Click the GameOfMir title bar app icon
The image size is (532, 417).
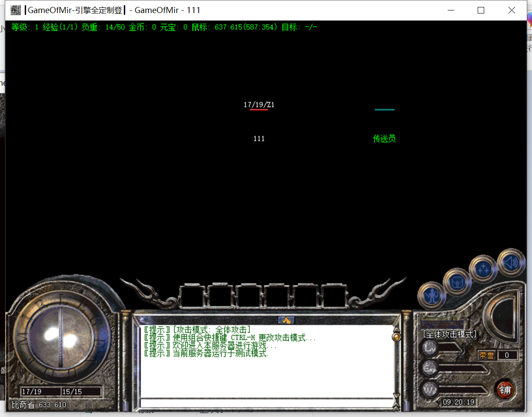click(16, 10)
